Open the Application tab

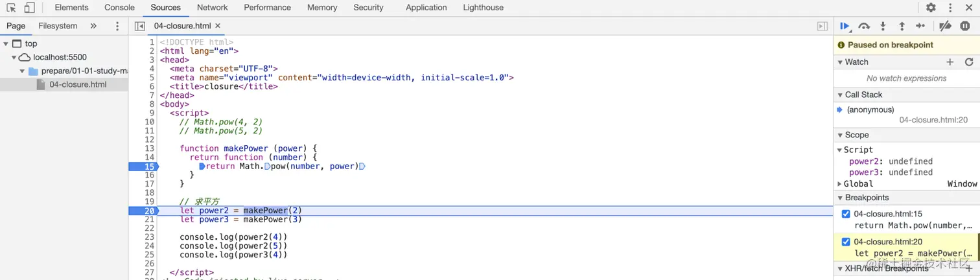(x=426, y=8)
